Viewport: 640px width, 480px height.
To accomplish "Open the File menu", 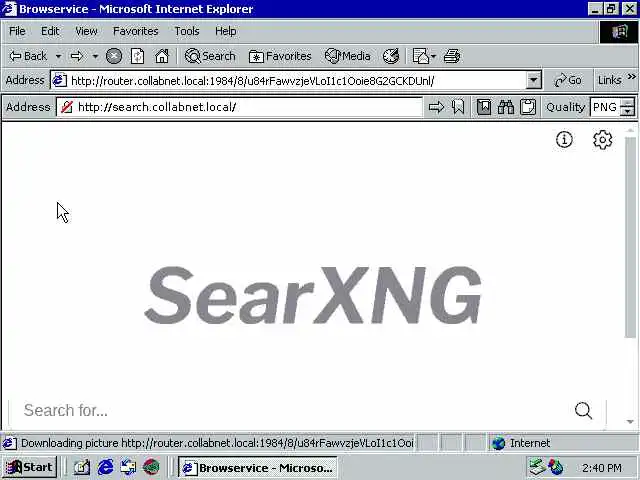I will 17,31.
